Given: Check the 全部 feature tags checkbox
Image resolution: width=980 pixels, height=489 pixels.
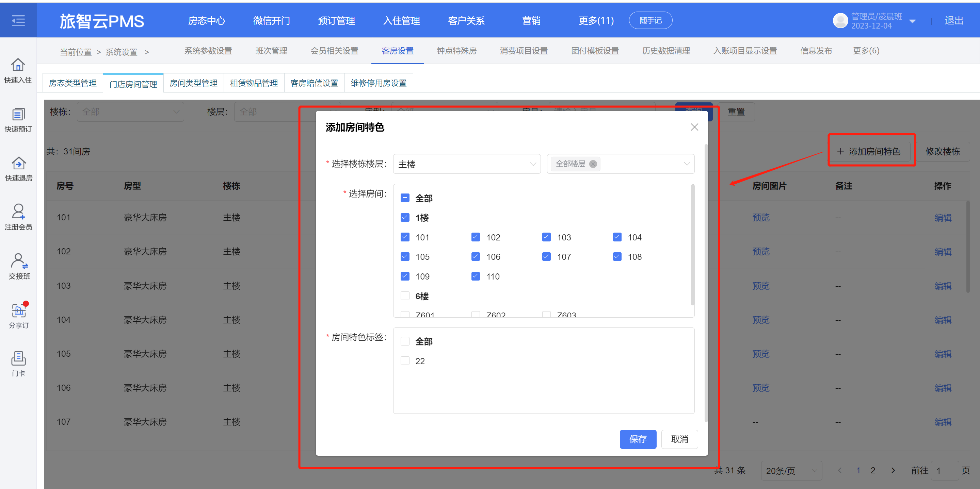Looking at the screenshot, I should coord(405,341).
